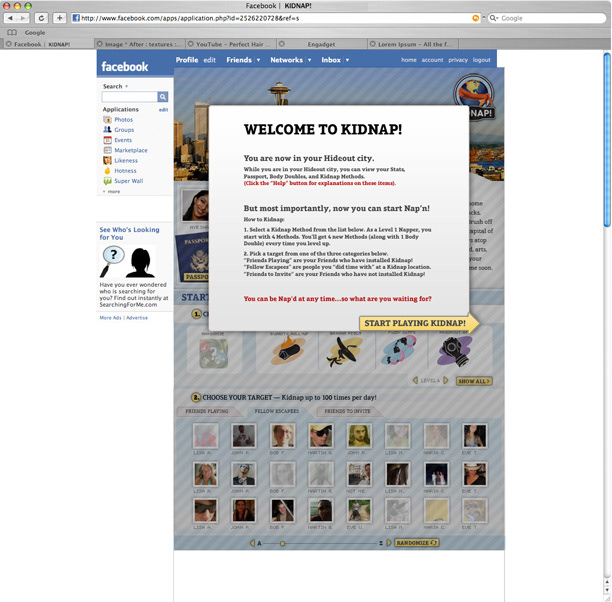Open the Google search engine dropdown
612x602 pixels.
494,18
